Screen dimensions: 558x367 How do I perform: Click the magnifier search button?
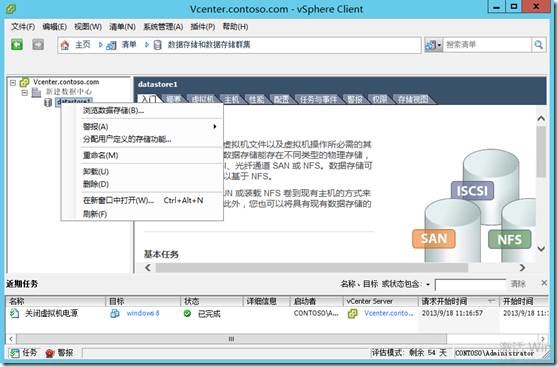(x=538, y=45)
